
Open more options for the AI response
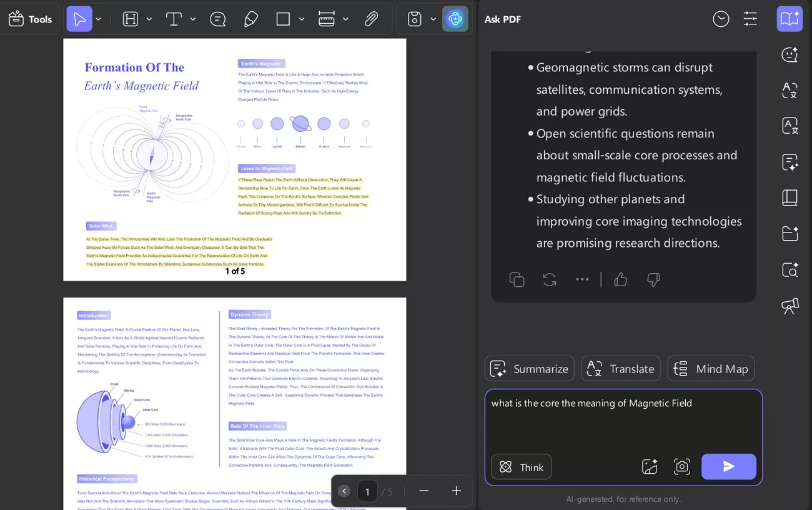[582, 279]
